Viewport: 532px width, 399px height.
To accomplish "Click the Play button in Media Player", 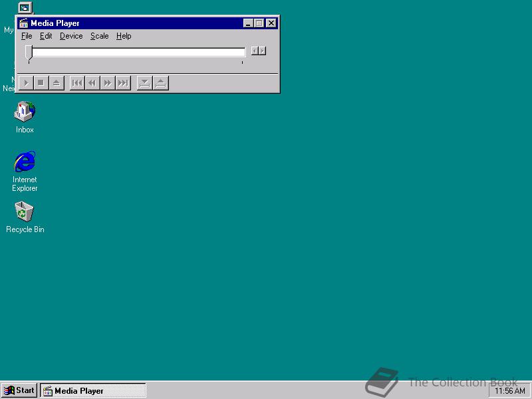I will pos(26,83).
